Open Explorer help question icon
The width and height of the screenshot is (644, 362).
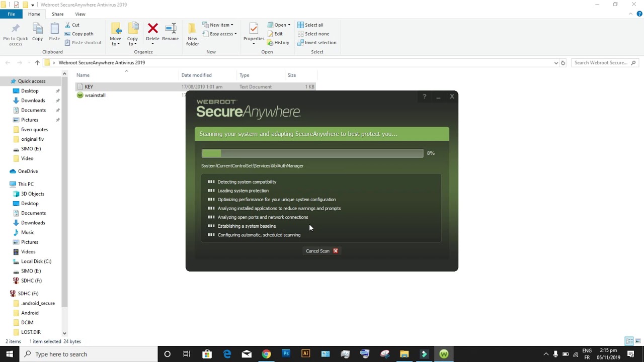639,14
